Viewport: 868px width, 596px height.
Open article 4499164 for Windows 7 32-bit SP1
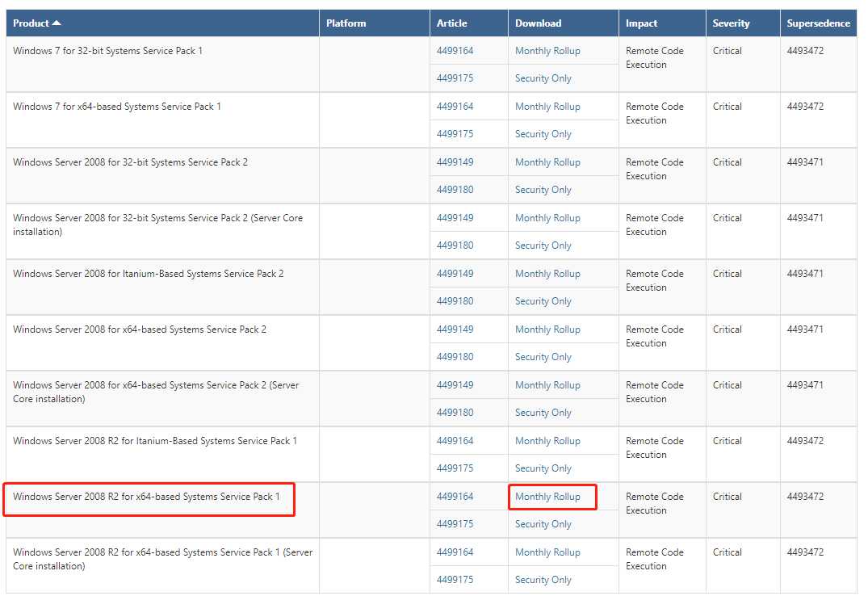(455, 50)
